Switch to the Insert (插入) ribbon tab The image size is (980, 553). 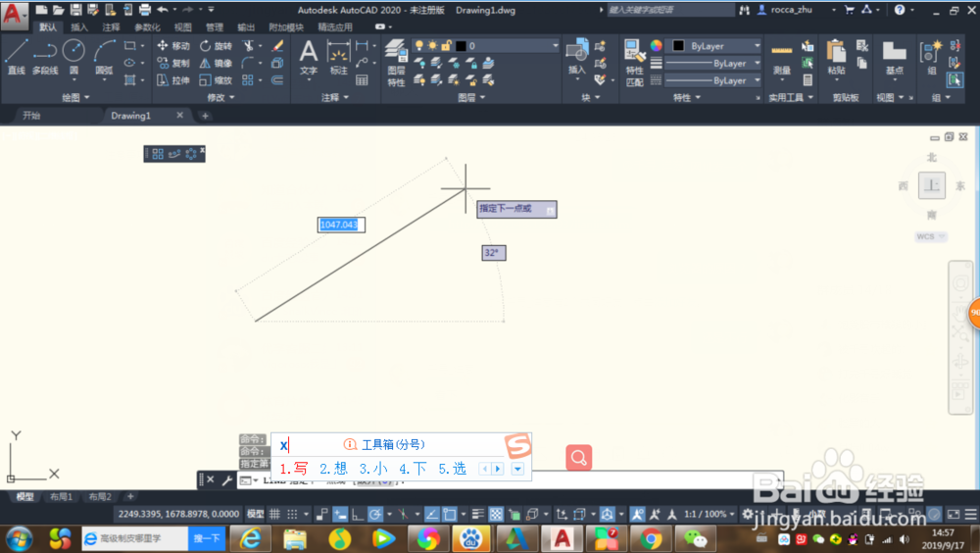(x=79, y=26)
